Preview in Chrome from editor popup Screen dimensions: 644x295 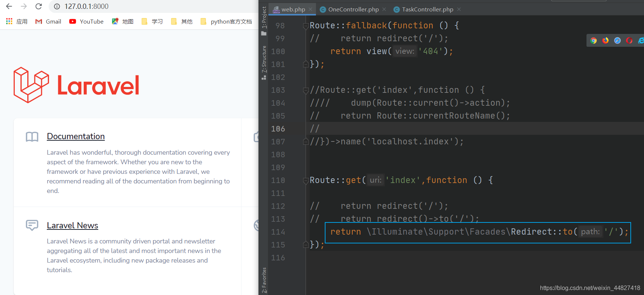click(593, 41)
